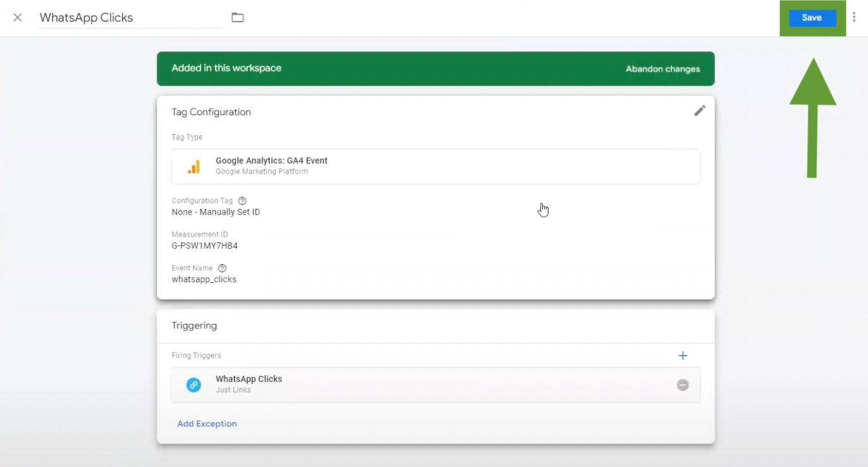The image size is (868, 467).
Task: Remove WhatsApp Clicks trigger with minus icon
Action: coord(683,385)
